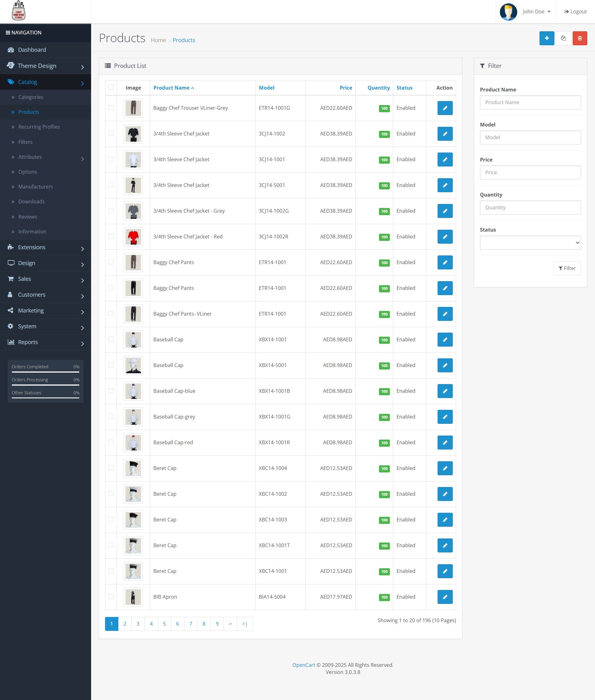
Task: Toggle the select-all checkbox in table header
Action: (x=111, y=87)
